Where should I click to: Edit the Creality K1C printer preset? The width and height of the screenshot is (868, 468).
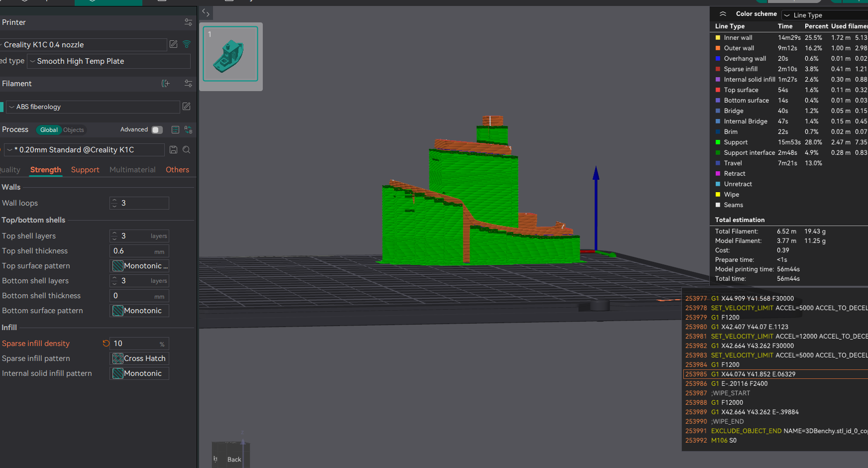click(174, 44)
